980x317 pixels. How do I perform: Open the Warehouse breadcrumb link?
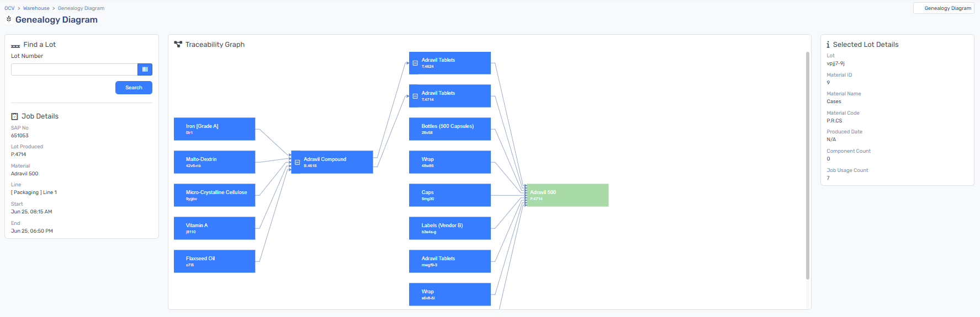coord(36,8)
